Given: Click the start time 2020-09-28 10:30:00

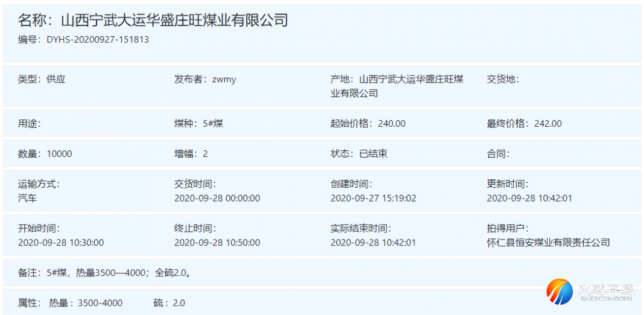Looking at the screenshot, I should click(61, 243).
